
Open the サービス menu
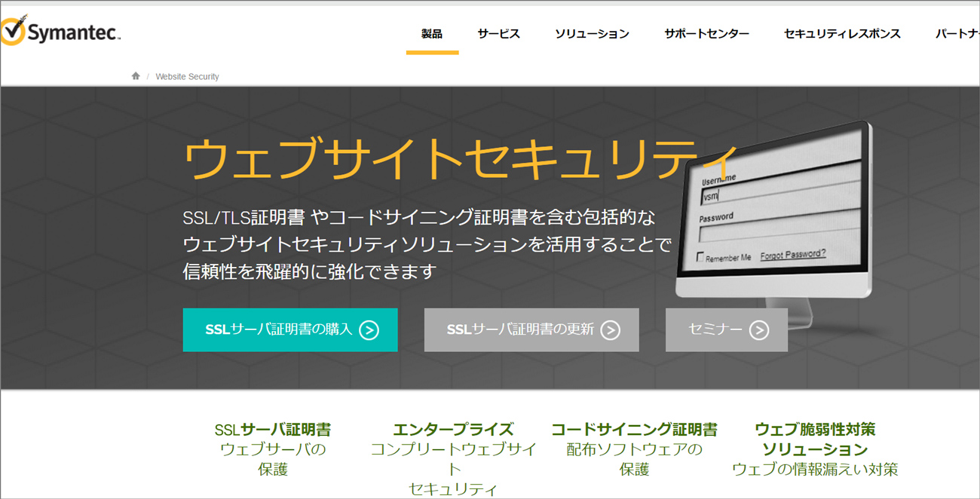click(x=498, y=34)
